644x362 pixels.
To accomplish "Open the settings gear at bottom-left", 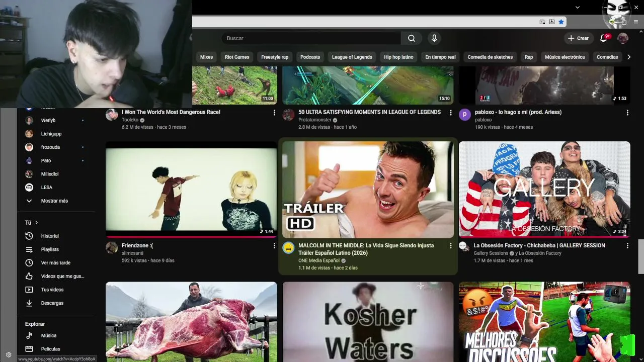I will [x=9, y=354].
